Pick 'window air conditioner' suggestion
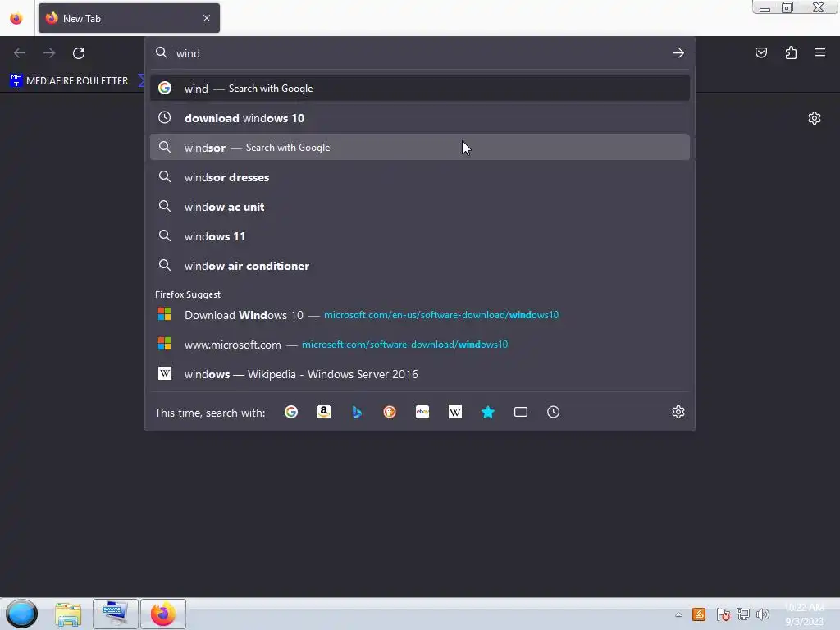The width and height of the screenshot is (840, 630). tap(420, 265)
